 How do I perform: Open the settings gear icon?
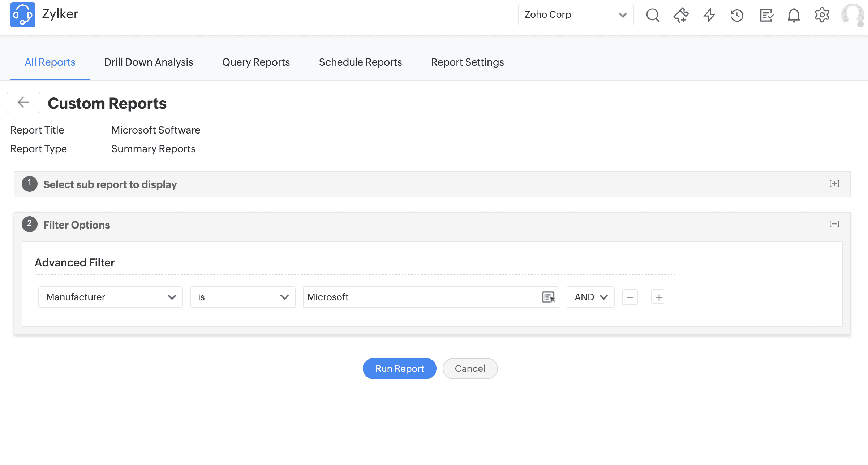pos(822,15)
